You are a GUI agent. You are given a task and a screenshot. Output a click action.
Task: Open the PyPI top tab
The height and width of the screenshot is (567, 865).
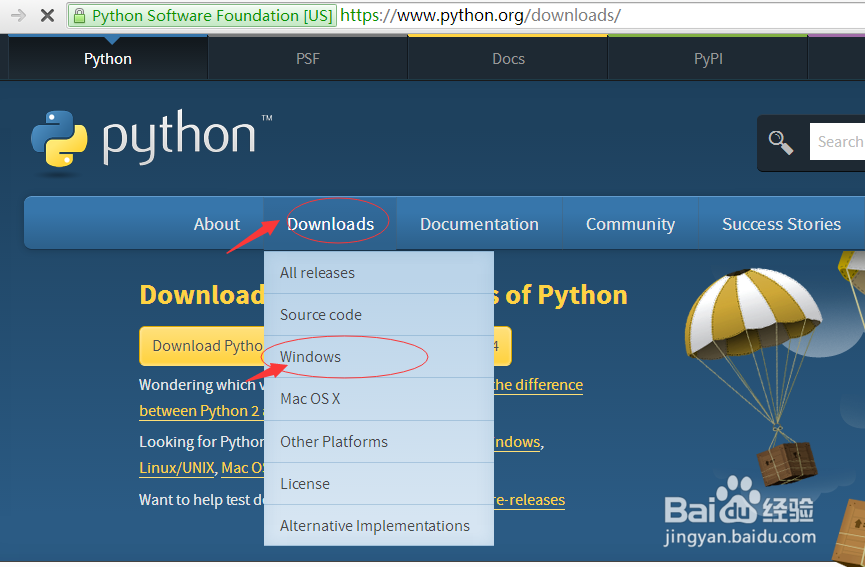point(708,58)
